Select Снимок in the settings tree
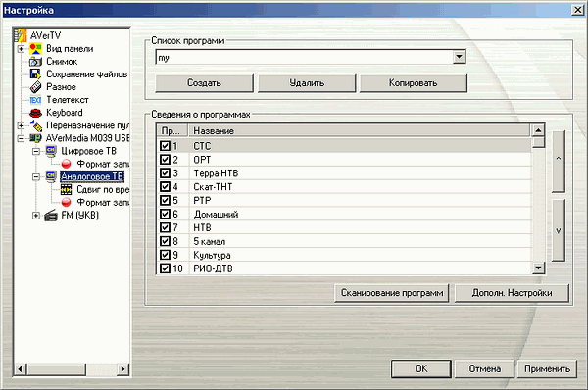 (x=62, y=62)
